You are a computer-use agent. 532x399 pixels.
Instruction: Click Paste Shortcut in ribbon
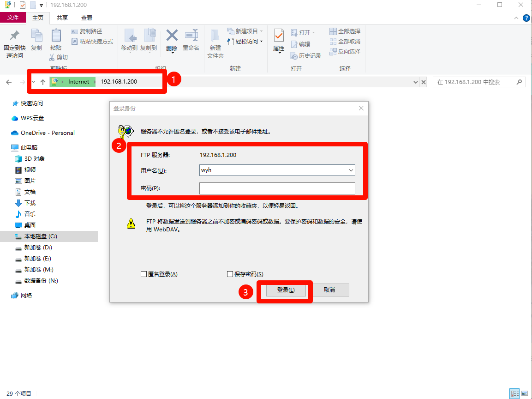click(92, 42)
